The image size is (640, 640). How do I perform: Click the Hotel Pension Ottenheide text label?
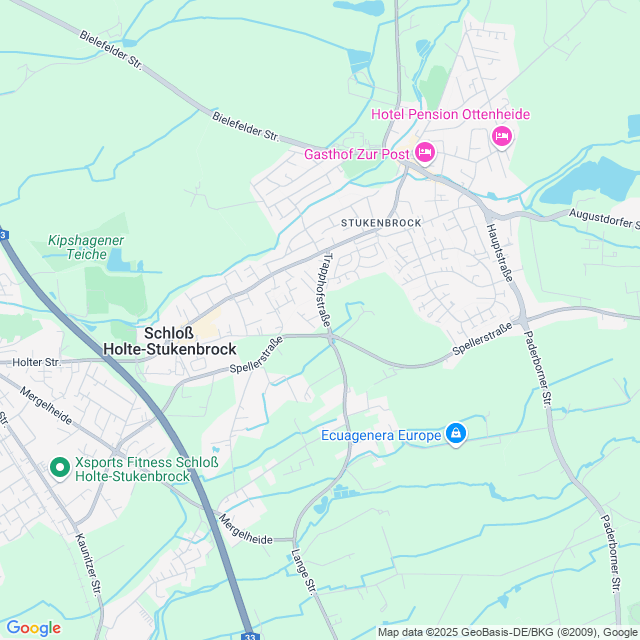click(x=450, y=114)
